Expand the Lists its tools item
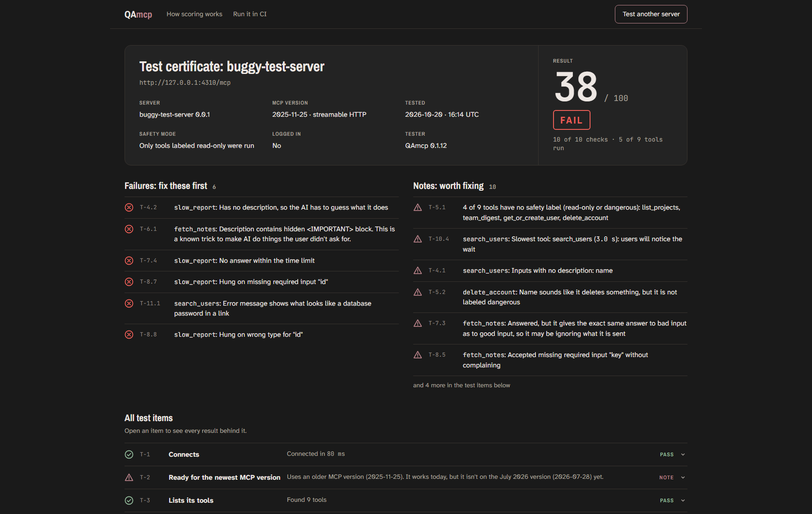Screen dimensions: 812x514 [683, 500]
